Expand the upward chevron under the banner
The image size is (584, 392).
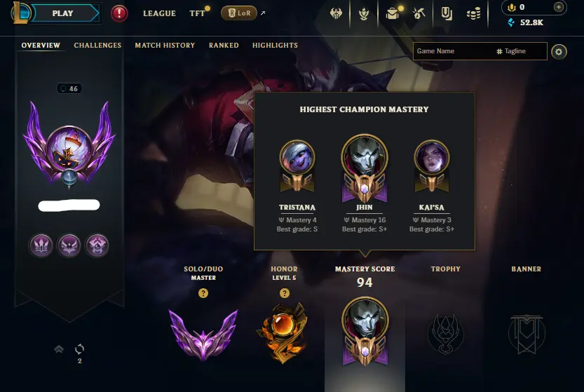[59, 349]
